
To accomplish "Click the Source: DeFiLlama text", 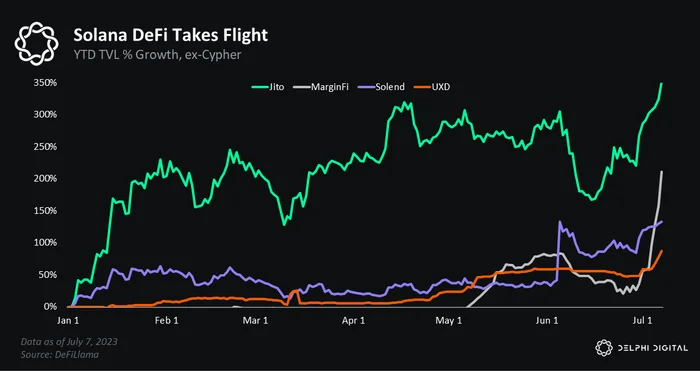I will (60, 354).
